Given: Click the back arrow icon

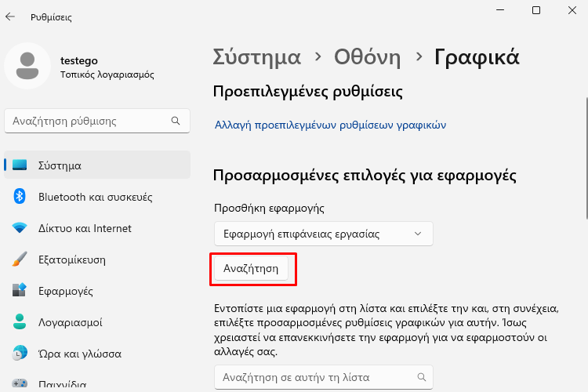Looking at the screenshot, I should tap(10, 16).
